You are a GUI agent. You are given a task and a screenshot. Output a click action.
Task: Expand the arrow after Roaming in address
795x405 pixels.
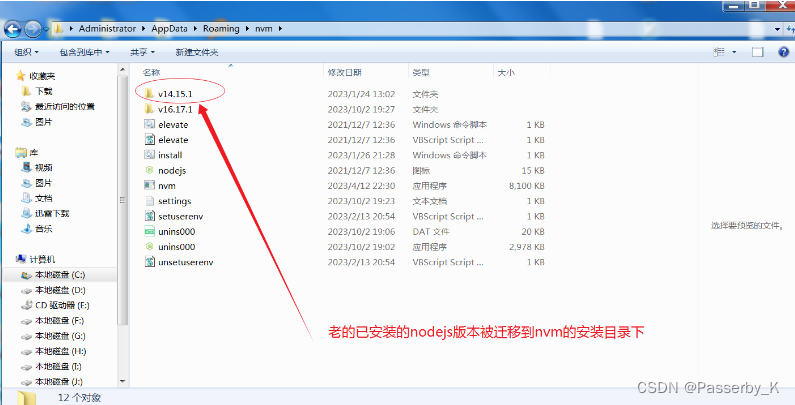(x=247, y=29)
